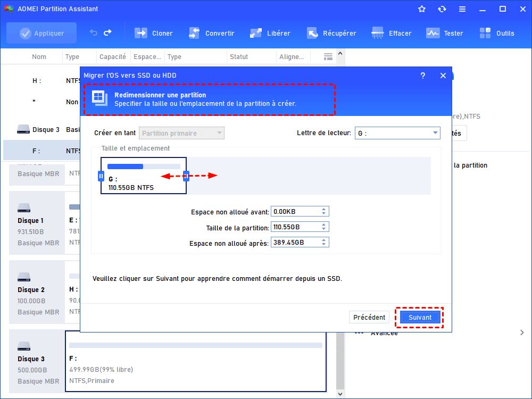Click the Suivant button

click(420, 317)
